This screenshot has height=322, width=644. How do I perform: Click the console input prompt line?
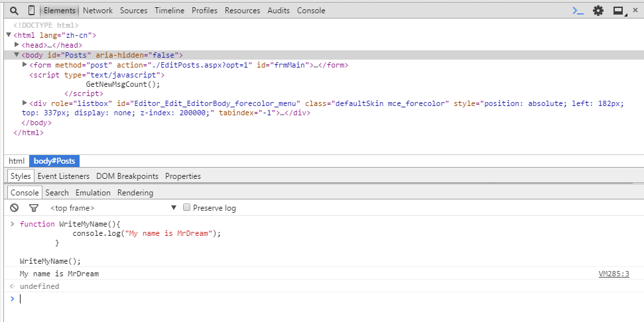265,299
